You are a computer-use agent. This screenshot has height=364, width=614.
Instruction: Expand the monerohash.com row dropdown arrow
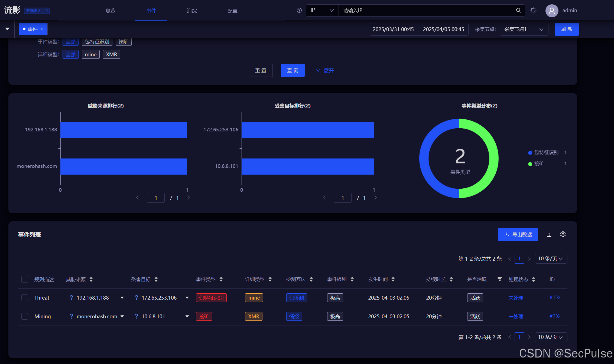[x=122, y=316]
